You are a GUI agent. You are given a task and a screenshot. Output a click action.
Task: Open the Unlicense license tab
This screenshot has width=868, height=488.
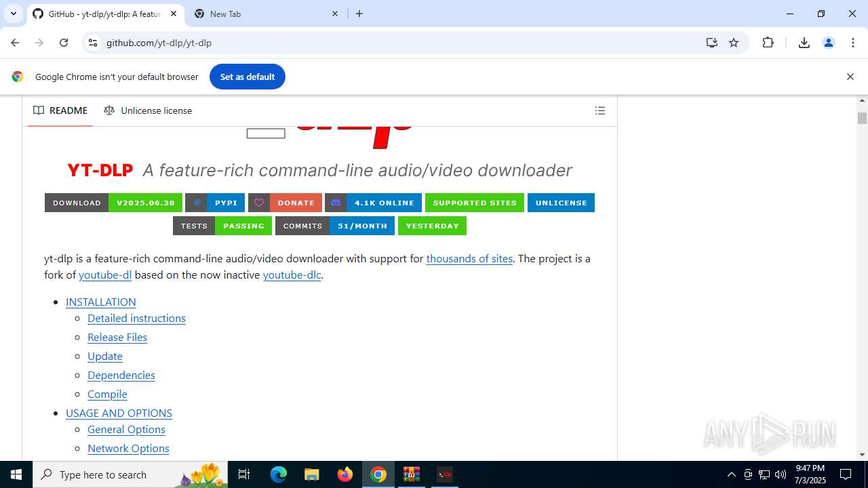point(148,110)
